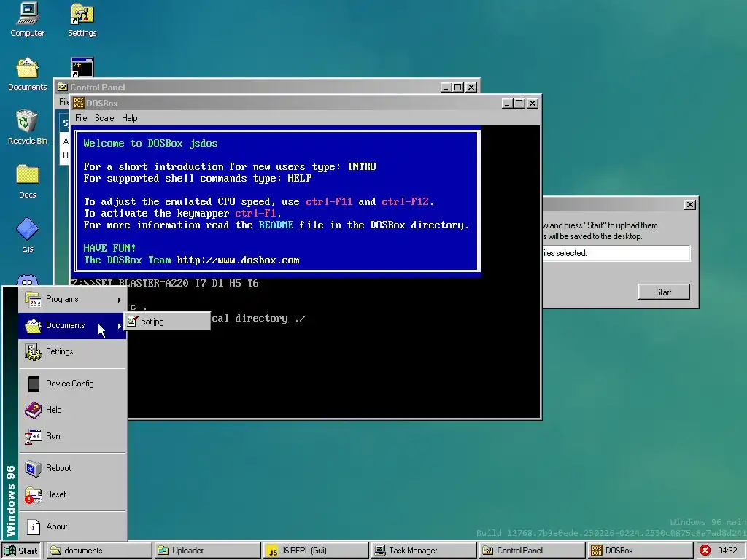
Task: Open About from the Start menu
Action: click(72, 526)
